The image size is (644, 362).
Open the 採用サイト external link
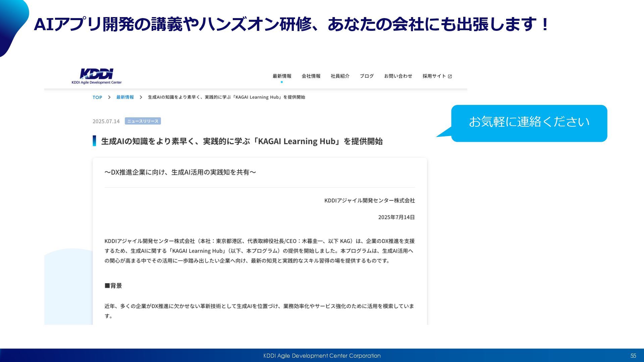[437, 76]
